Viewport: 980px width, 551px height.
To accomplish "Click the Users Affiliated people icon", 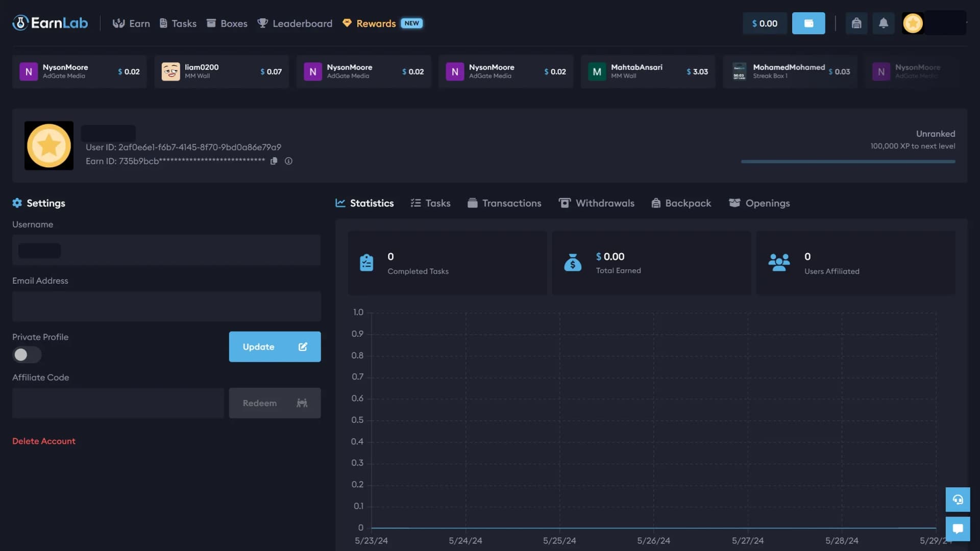I will point(779,263).
